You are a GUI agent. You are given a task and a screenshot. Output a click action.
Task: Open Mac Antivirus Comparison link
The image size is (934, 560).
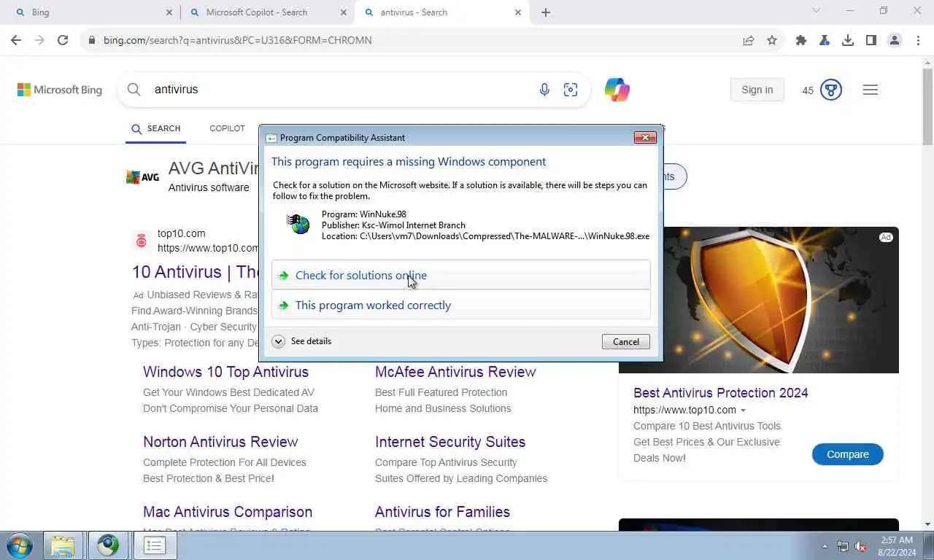click(x=228, y=512)
